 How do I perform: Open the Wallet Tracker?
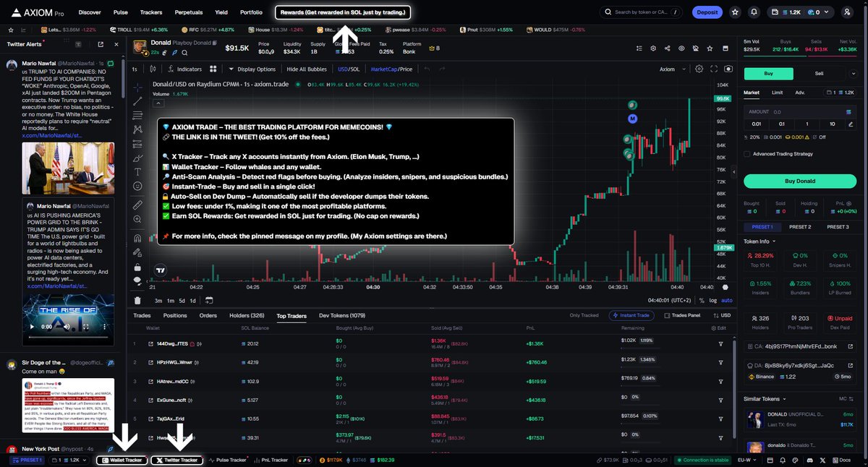pyautogui.click(x=122, y=460)
